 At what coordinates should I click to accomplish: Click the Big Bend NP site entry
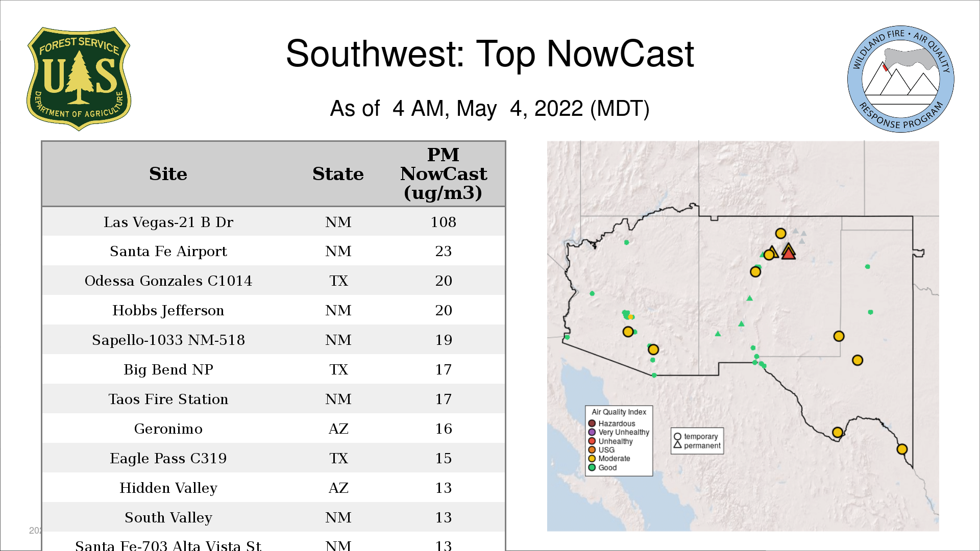click(168, 369)
